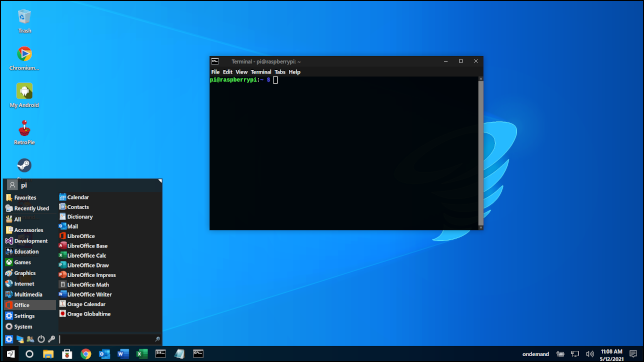Select the Recently Used category

[30, 208]
